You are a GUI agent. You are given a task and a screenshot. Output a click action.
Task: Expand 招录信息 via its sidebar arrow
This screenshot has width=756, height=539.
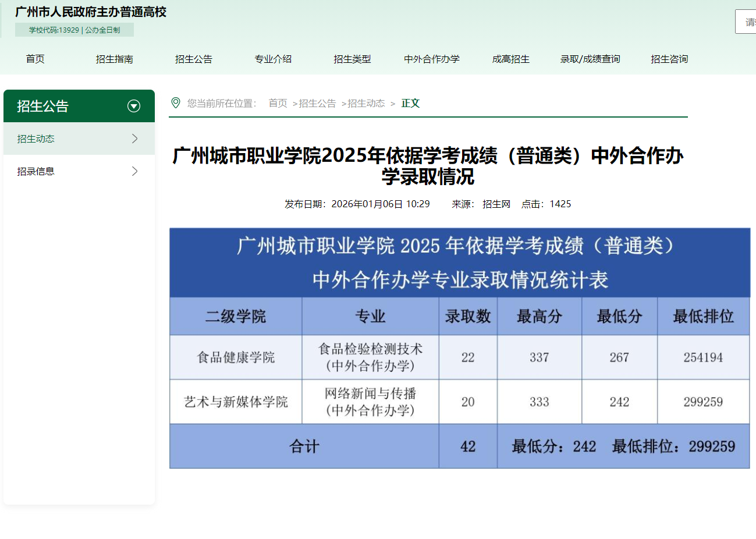click(x=134, y=171)
